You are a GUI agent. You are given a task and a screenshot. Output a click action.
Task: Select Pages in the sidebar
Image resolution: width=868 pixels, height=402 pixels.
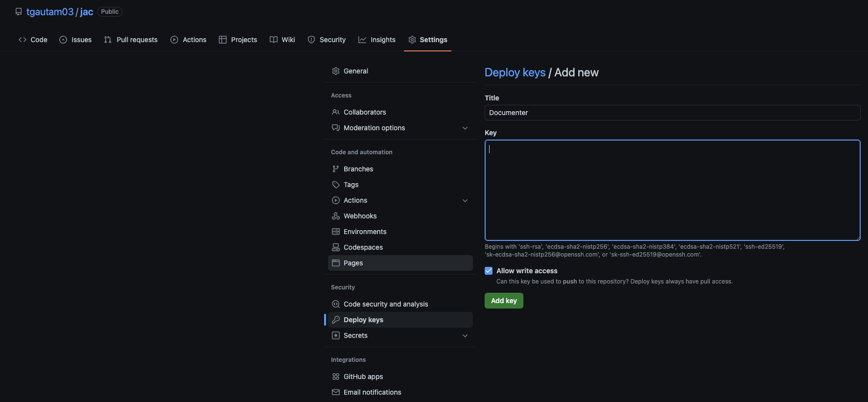click(400, 263)
